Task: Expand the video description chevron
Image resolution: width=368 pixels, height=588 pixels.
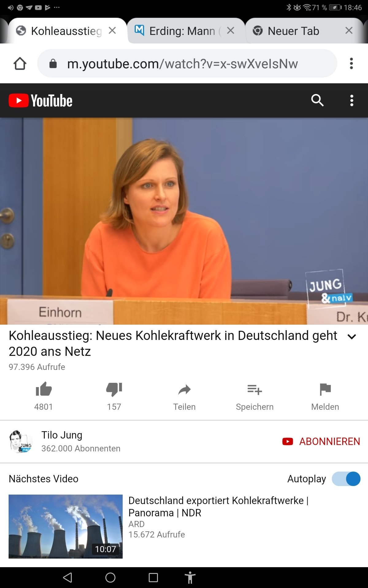Action: coord(352,337)
